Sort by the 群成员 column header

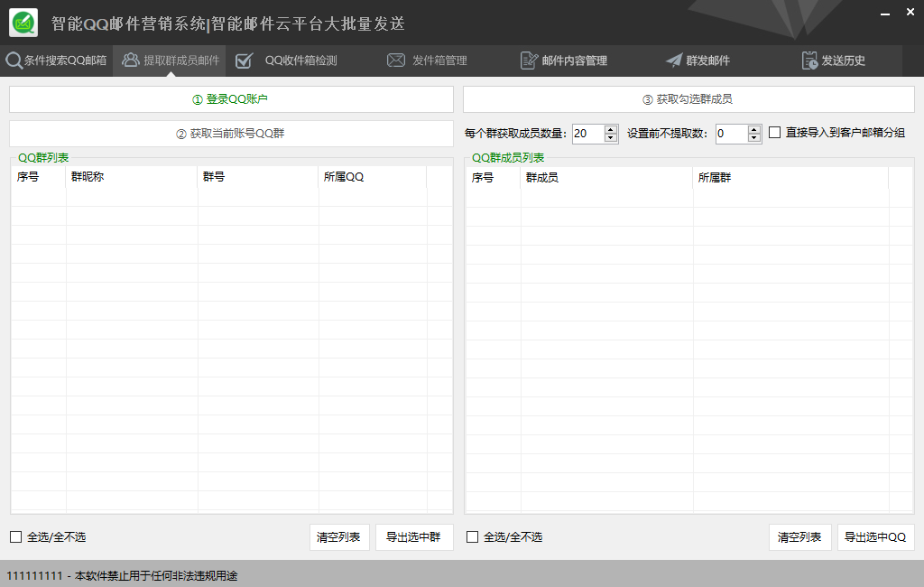click(606, 178)
